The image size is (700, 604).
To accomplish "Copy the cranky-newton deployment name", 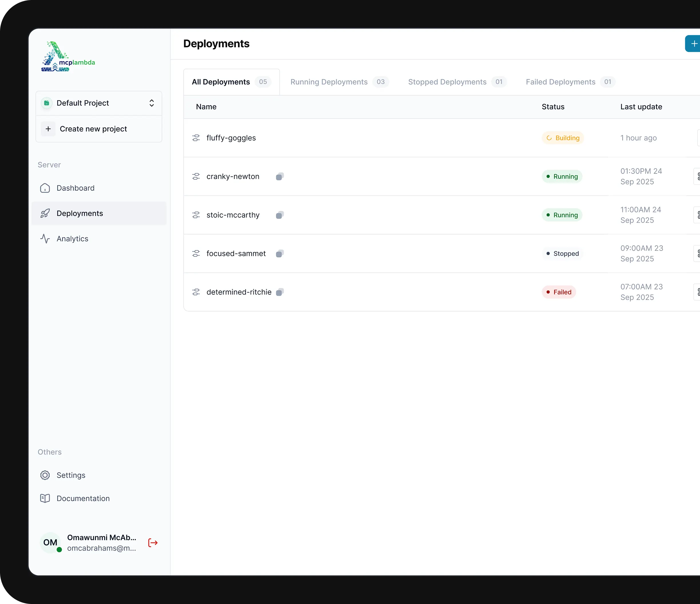I will coord(280,176).
